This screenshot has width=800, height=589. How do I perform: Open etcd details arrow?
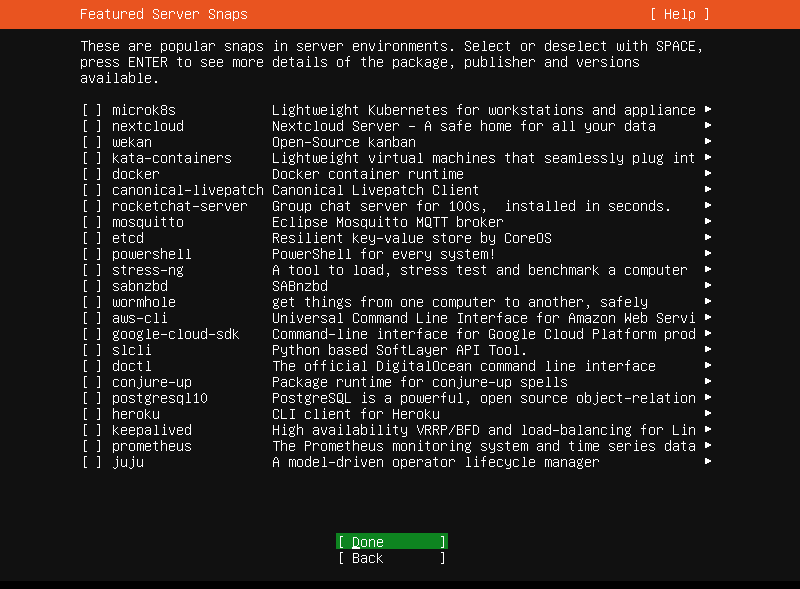click(x=708, y=237)
